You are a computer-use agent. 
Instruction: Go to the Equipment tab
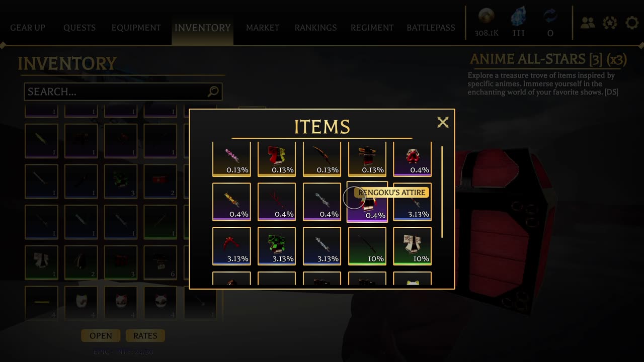[136, 28]
